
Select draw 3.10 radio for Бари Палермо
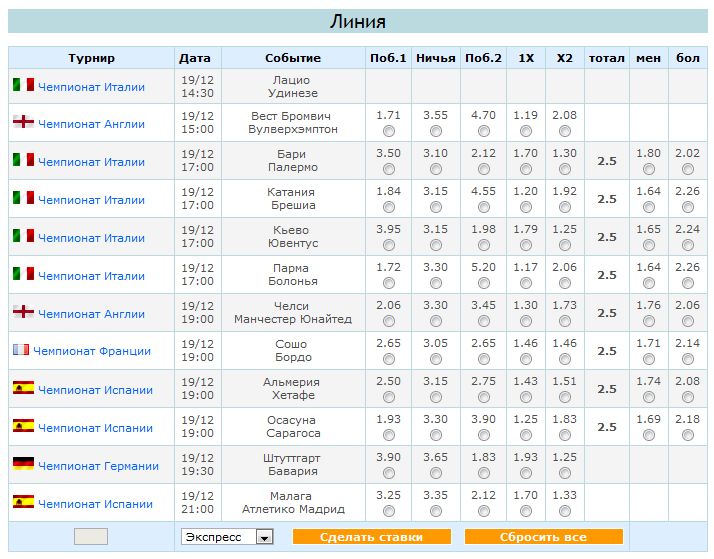[436, 169]
